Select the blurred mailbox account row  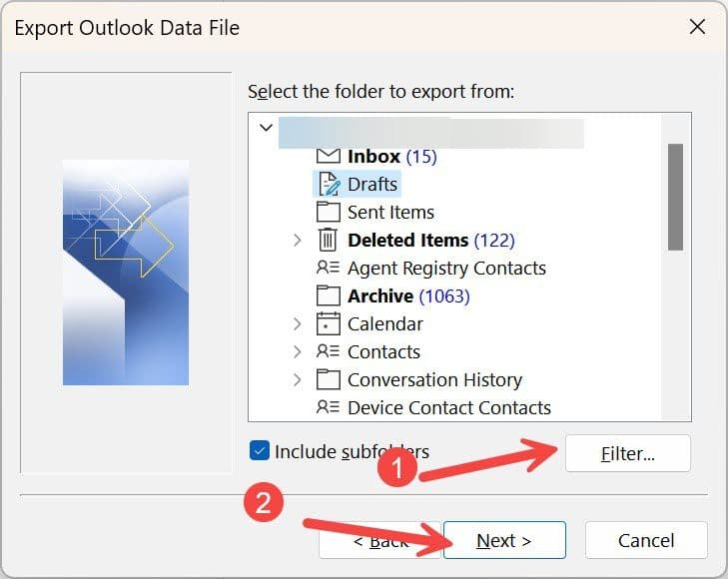(430, 133)
